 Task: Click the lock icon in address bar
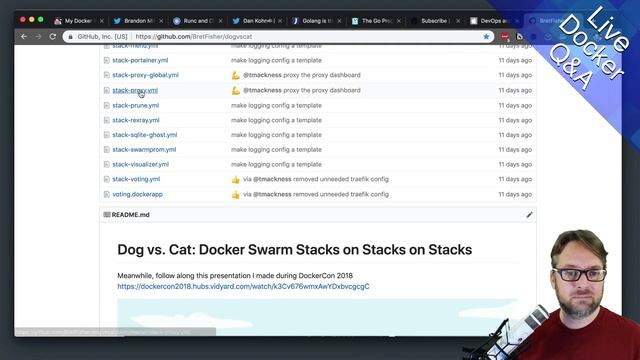(x=70, y=36)
